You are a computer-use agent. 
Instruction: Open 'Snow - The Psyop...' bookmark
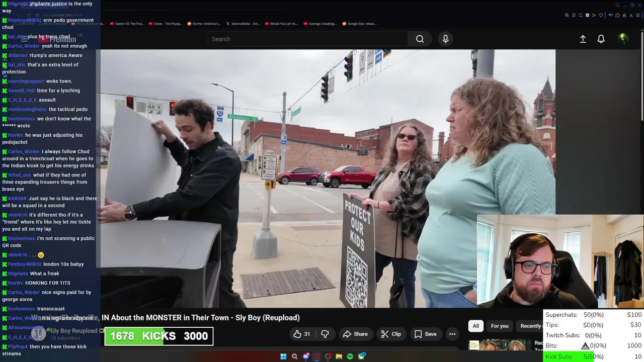tap(167, 24)
